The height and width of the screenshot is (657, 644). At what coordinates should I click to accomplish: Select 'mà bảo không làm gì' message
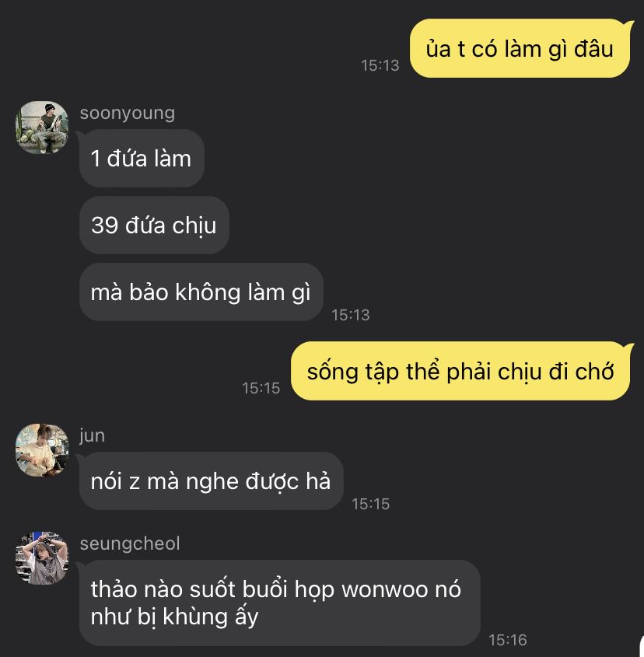click(201, 292)
